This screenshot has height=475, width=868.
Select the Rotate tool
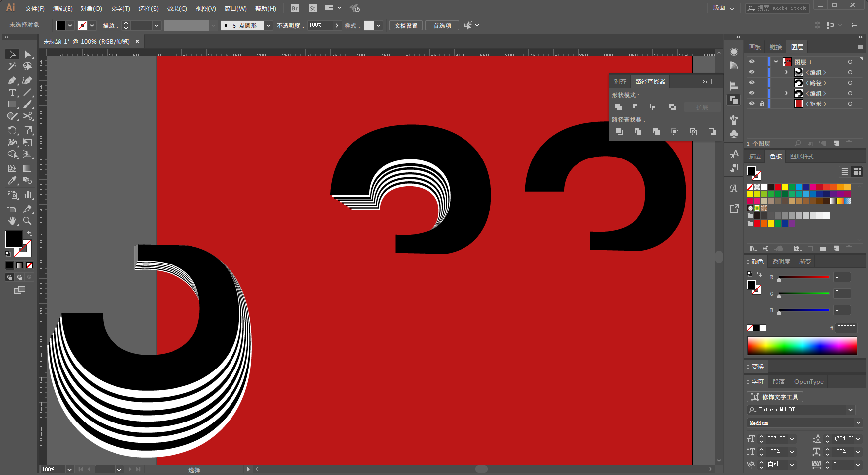tap(12, 130)
